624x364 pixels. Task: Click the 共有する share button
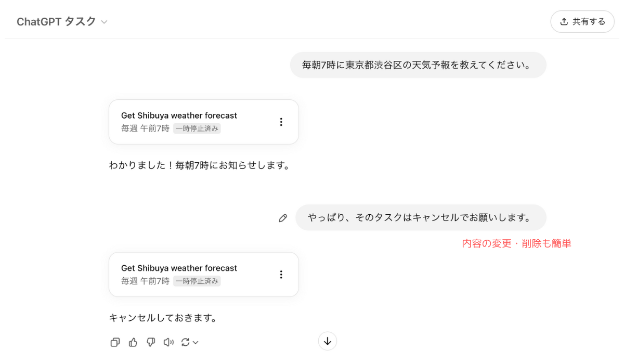tap(582, 22)
